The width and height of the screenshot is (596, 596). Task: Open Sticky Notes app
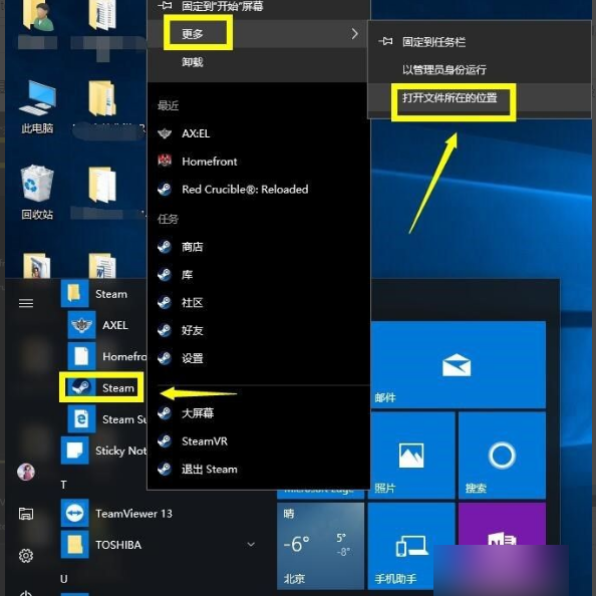pos(103,450)
